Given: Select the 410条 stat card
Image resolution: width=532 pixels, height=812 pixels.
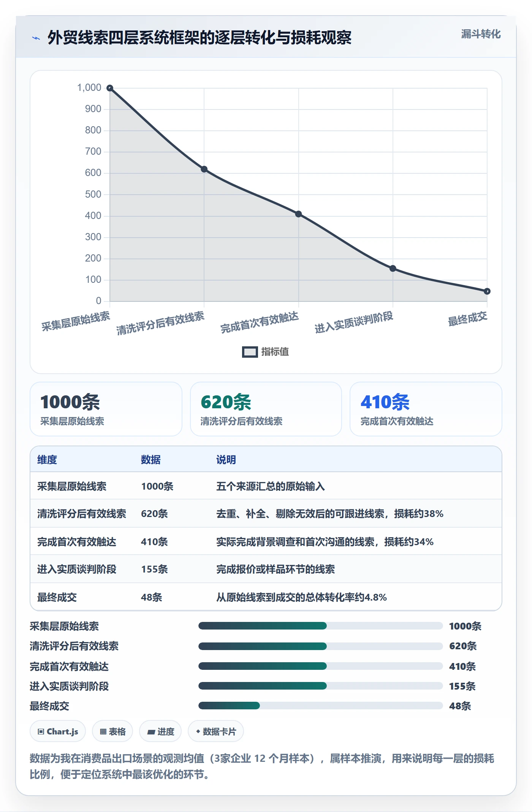Looking at the screenshot, I should [426, 409].
